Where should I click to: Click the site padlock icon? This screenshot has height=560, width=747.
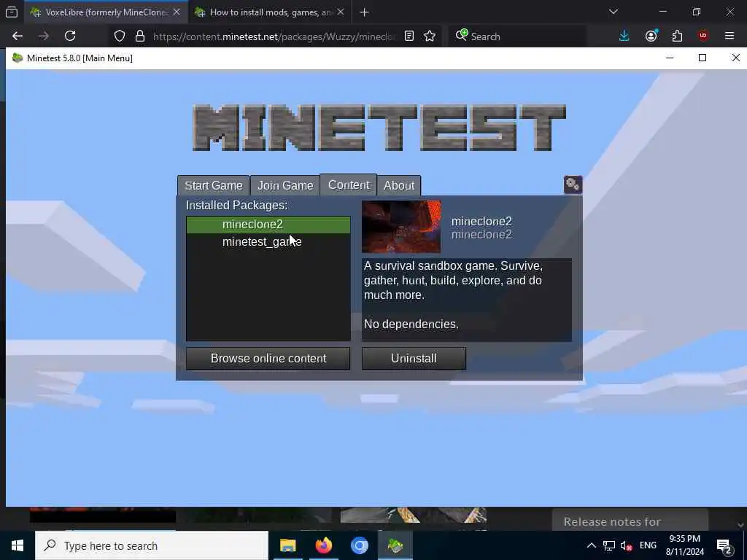coord(140,36)
